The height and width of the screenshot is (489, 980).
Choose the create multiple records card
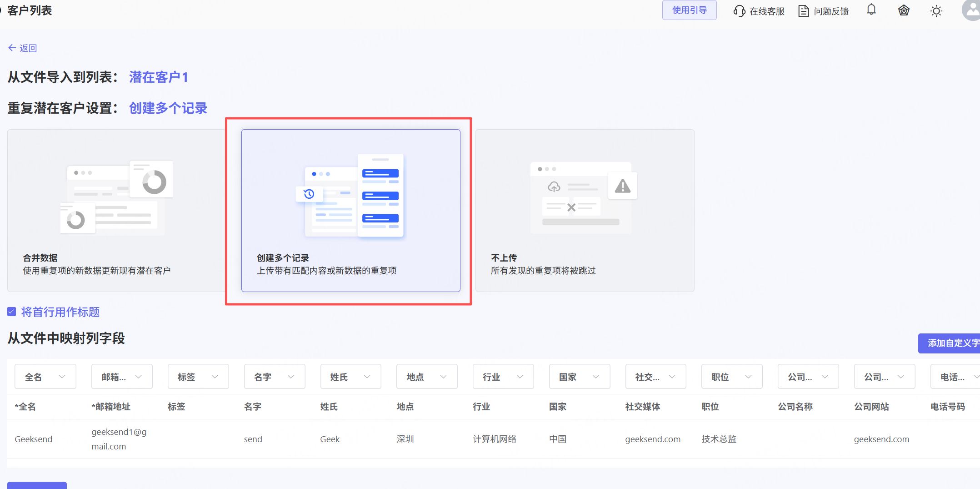350,210
